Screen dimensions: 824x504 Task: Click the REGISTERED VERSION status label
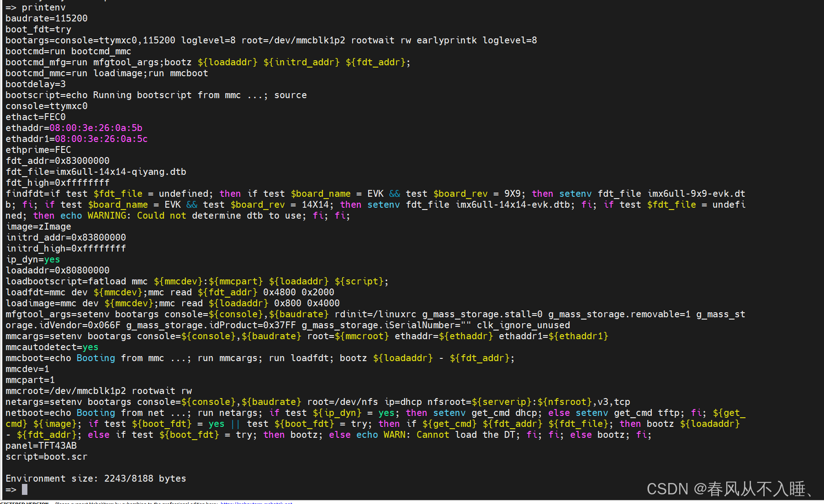click(x=24, y=502)
